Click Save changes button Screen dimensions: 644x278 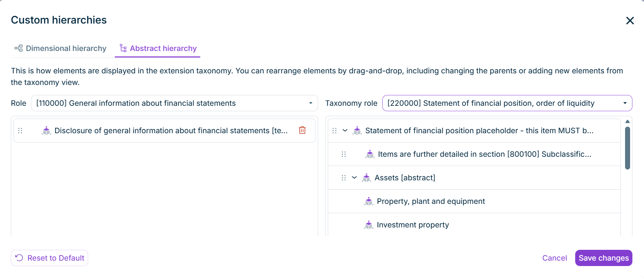[604, 258]
